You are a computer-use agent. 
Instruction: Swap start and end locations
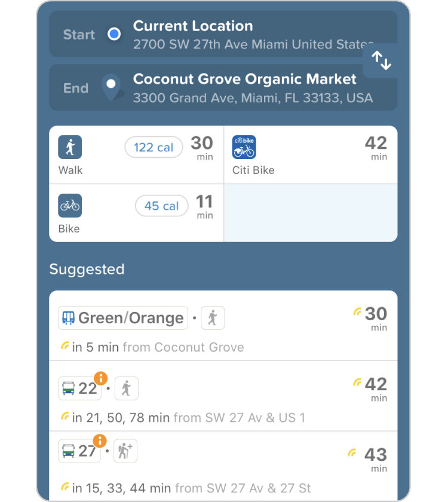(x=381, y=60)
